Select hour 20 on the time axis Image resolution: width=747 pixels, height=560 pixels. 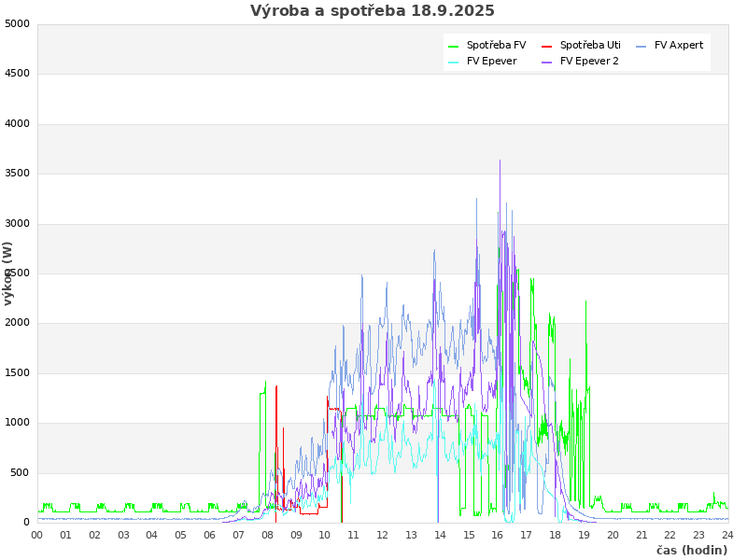pos(613,535)
